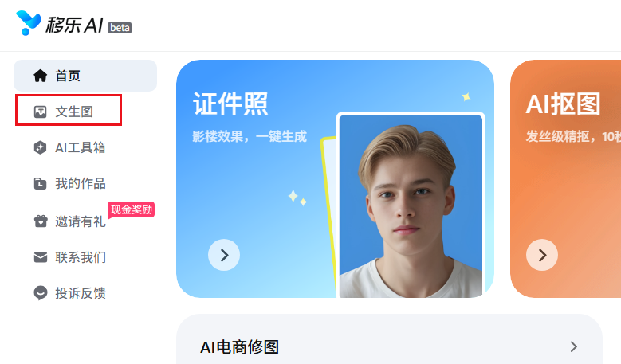Click the home icon beside 首页
This screenshot has height=364, width=621.
[40, 76]
